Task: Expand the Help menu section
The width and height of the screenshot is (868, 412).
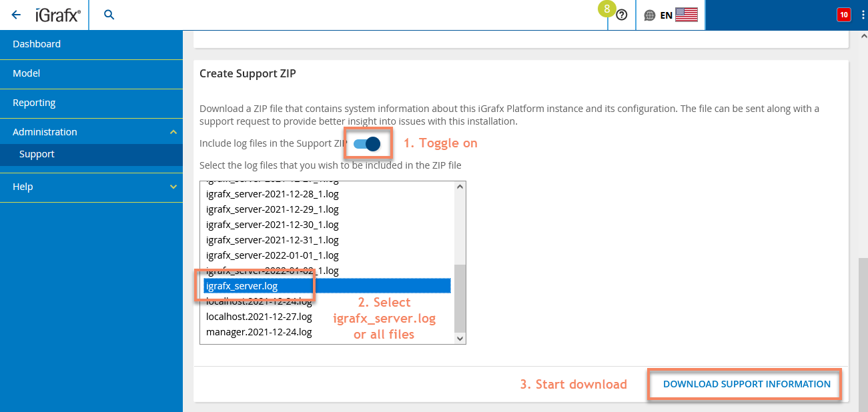Action: click(173, 187)
